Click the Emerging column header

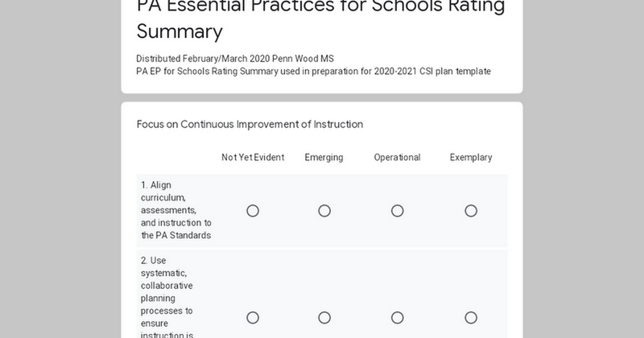pyautogui.click(x=324, y=158)
